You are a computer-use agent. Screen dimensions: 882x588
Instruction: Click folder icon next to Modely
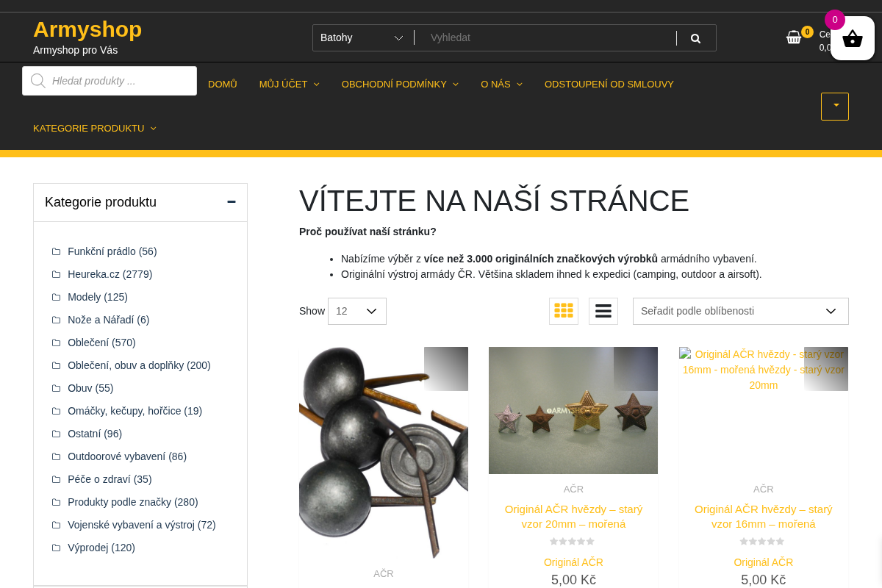[56, 297]
